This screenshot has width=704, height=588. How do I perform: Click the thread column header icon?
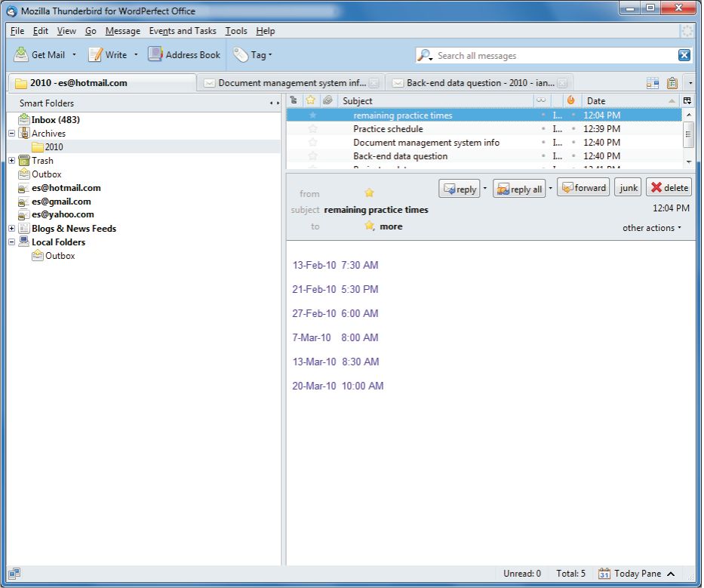[294, 100]
